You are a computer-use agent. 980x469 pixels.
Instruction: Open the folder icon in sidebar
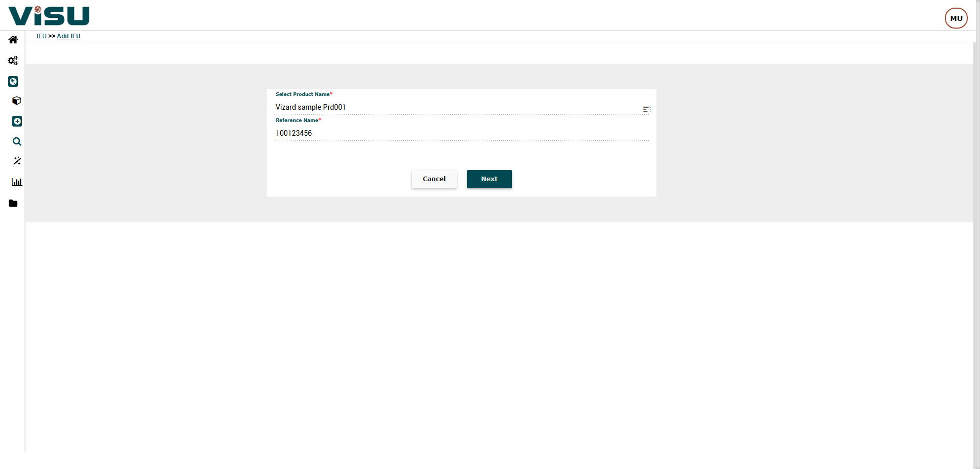13,204
